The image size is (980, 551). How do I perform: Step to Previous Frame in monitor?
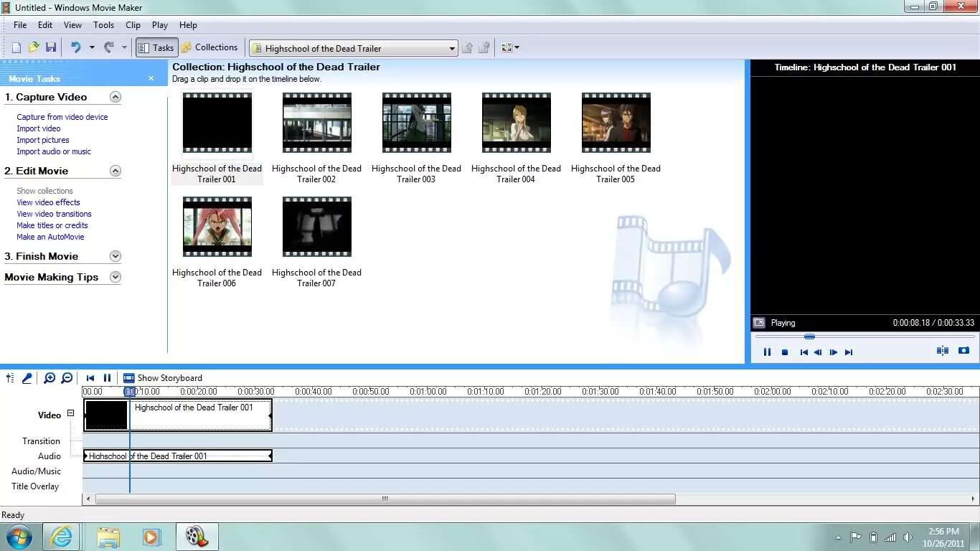818,352
